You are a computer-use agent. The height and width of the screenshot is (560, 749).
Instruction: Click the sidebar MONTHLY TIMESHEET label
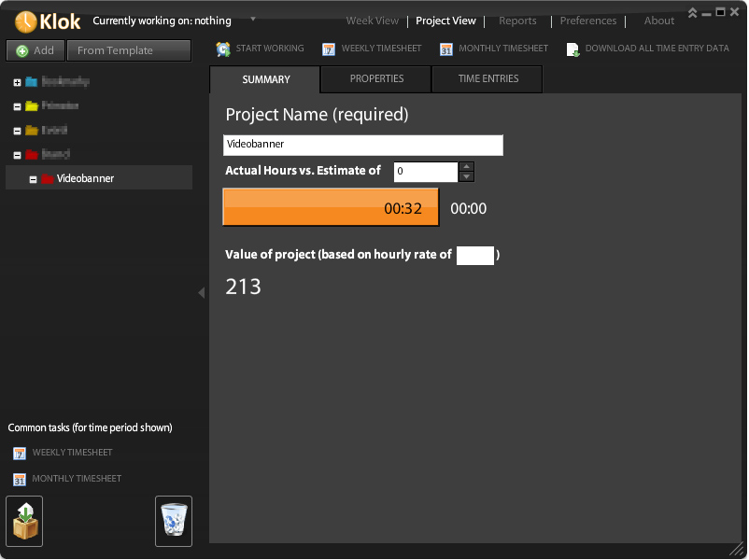click(x=77, y=479)
